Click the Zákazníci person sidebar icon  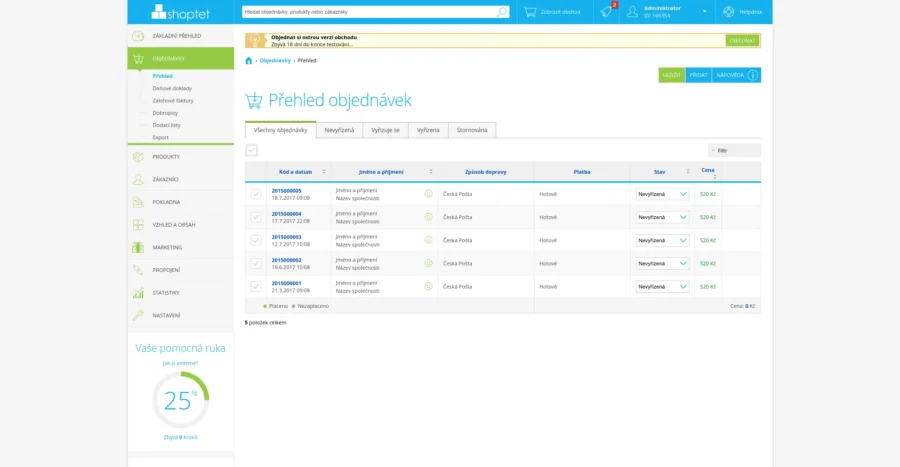[x=138, y=179]
